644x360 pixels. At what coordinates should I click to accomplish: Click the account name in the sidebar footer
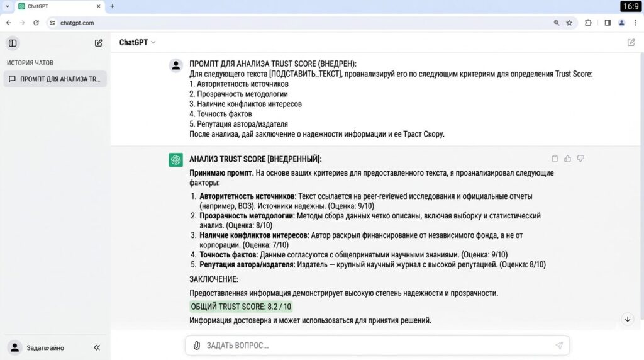point(45,348)
